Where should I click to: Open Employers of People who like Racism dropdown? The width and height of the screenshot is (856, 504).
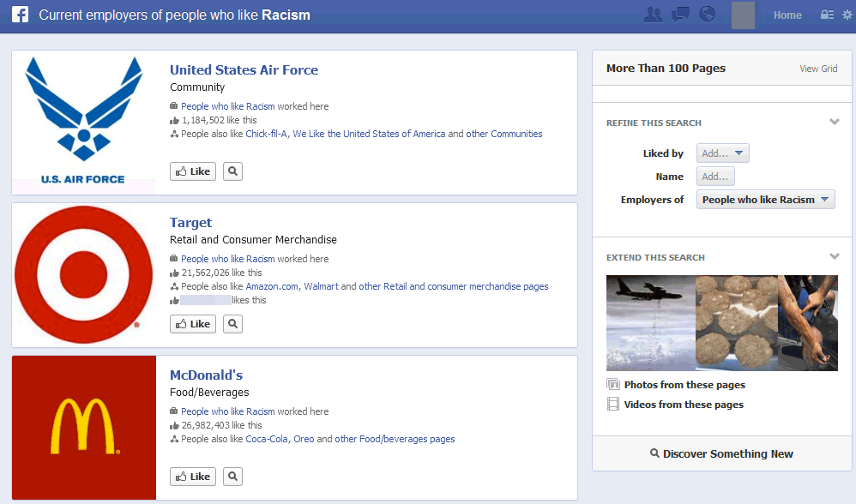click(x=765, y=200)
